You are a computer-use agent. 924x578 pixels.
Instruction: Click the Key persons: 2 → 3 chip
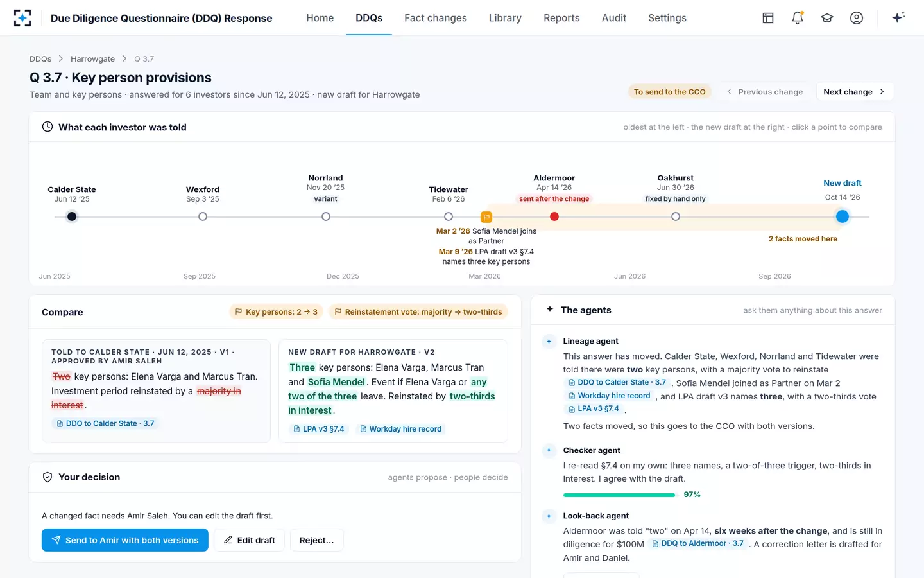pyautogui.click(x=277, y=312)
